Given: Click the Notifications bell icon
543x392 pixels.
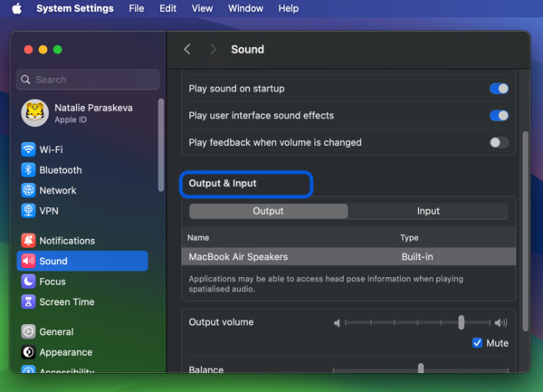Looking at the screenshot, I should pos(28,240).
